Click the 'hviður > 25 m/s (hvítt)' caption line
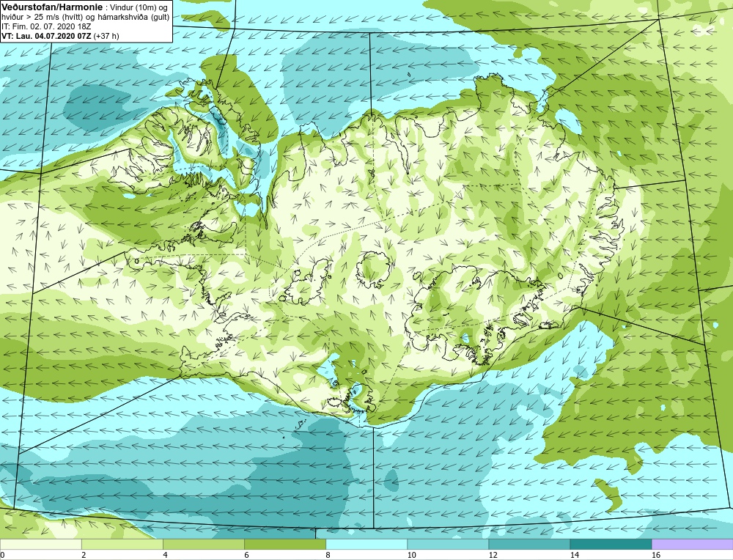Image resolution: width=733 pixels, height=560 pixels. (86, 17)
